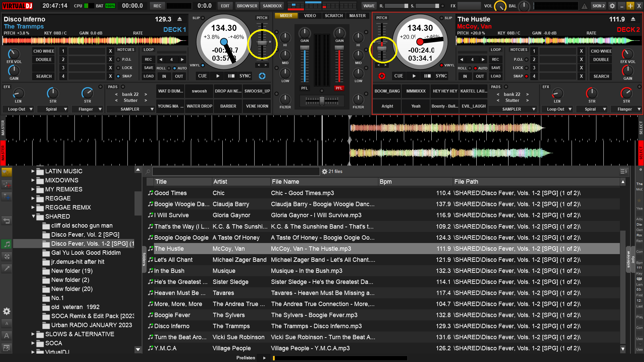Eject track from Deck 1
The image size is (644, 362).
(180, 19)
